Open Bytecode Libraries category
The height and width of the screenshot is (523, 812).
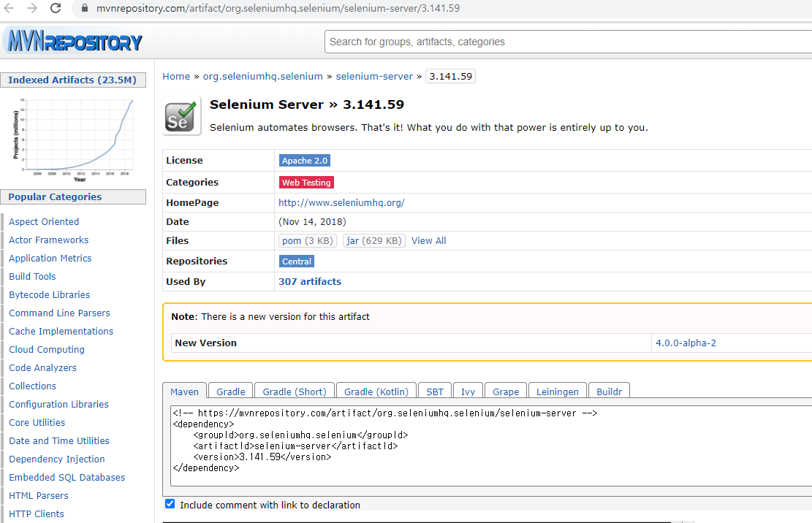point(49,294)
